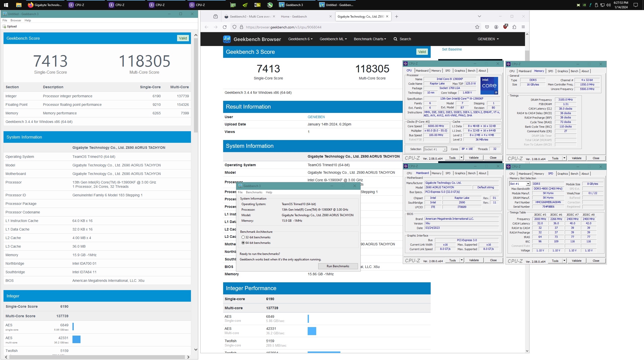Switch to Firefox Gigabyte Technolo... taskbar item

point(45,5)
